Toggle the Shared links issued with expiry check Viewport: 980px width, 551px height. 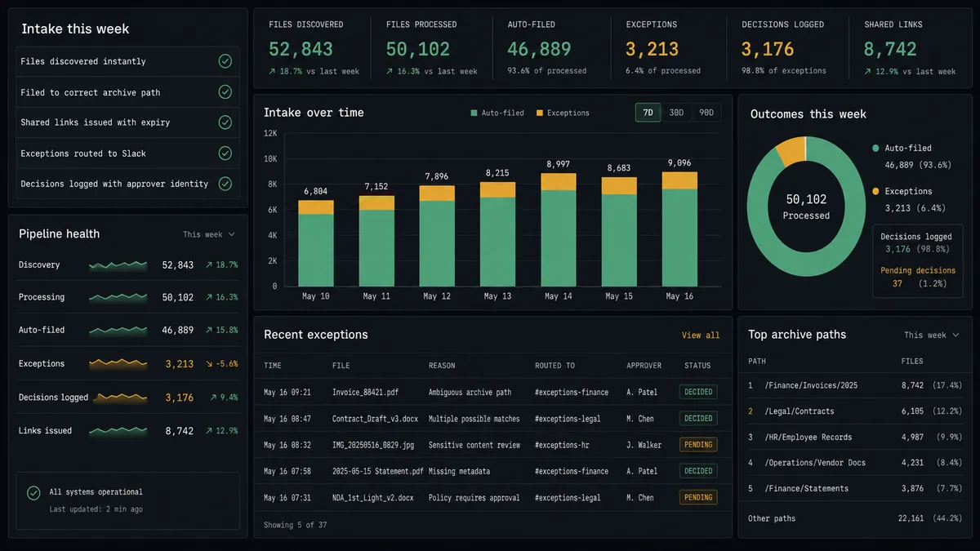225,122
